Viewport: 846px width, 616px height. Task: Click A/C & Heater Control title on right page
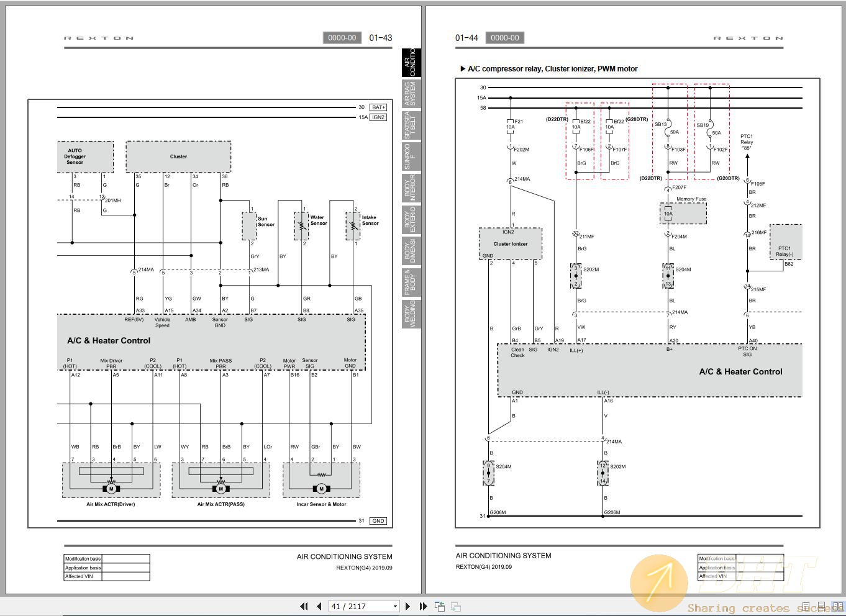coord(740,371)
